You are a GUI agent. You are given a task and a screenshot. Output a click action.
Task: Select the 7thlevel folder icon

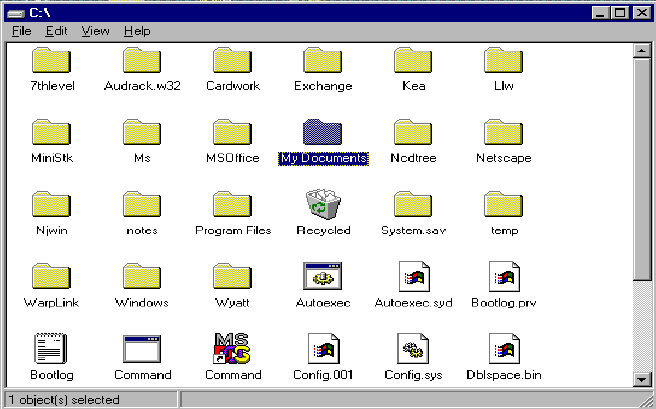pyautogui.click(x=51, y=60)
